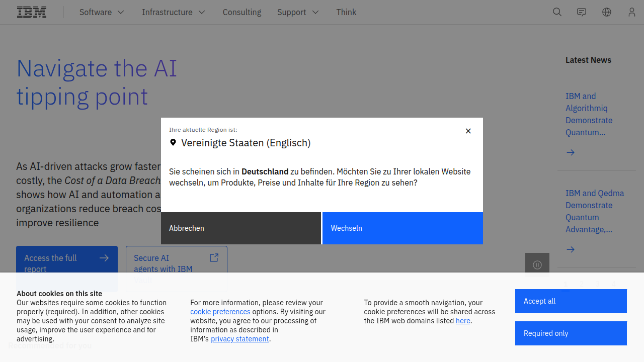Screen dimensions: 644x362
Task: Open the Think menu item
Action: [x=346, y=12]
